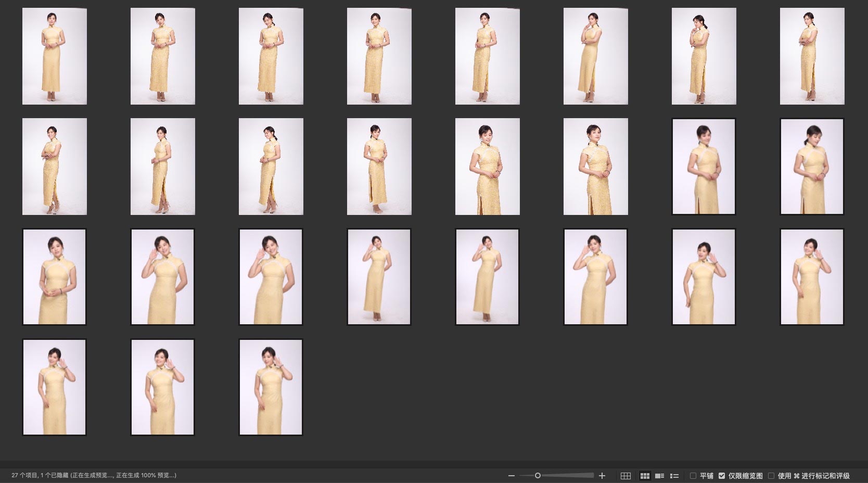Screen dimensions: 868x483
Task: Uncheck the 仅限缩览图 checkbox
Action: tap(722, 476)
